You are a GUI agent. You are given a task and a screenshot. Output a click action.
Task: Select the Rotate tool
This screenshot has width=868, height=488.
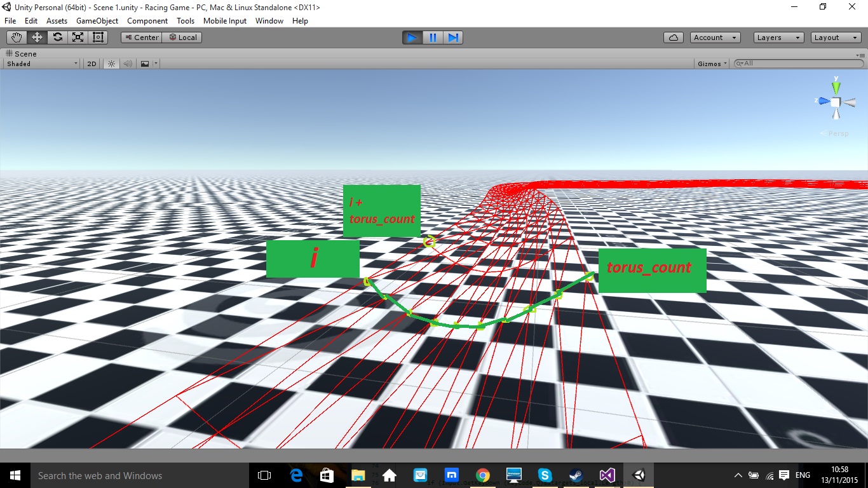58,37
